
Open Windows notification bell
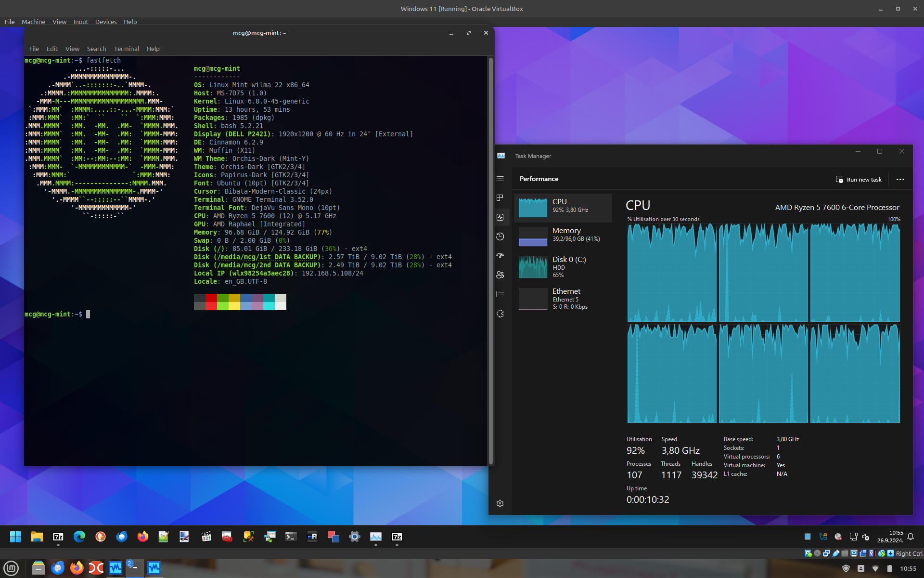coord(911,537)
